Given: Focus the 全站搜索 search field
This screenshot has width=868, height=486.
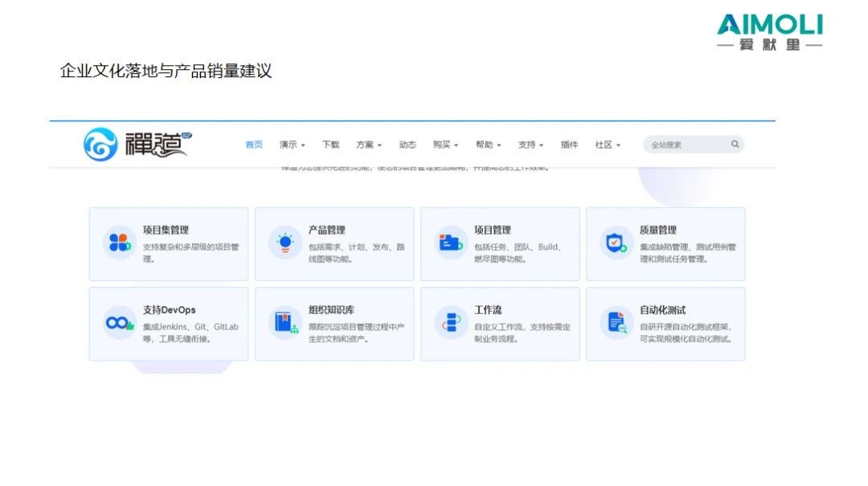Looking at the screenshot, I should [685, 145].
